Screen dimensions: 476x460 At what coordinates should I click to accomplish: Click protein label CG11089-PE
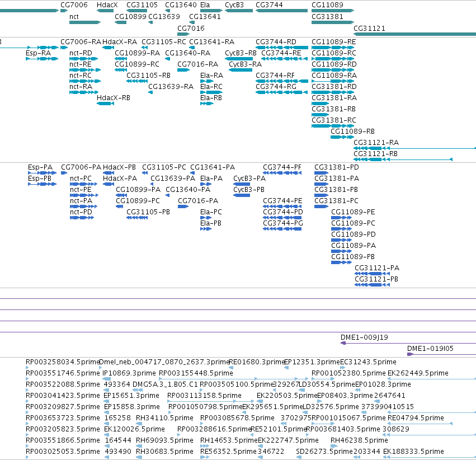click(353, 212)
